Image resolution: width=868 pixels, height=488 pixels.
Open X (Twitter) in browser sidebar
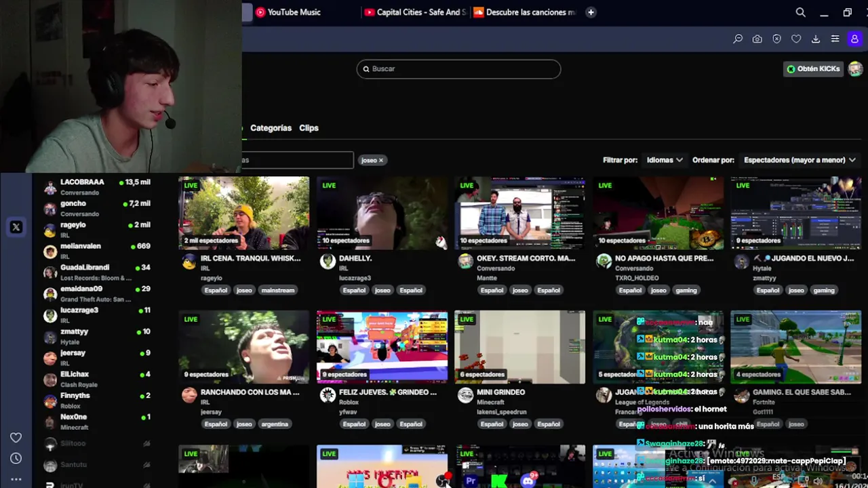coord(16,228)
